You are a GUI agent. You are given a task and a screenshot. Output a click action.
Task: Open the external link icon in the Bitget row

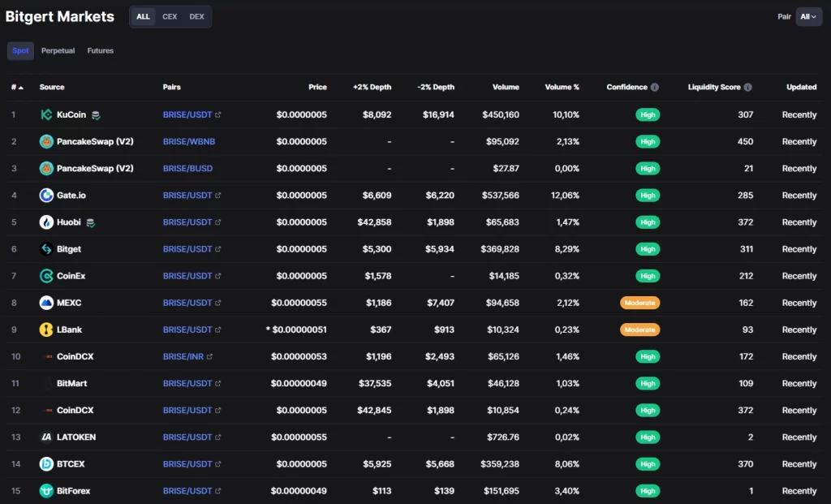click(x=217, y=249)
